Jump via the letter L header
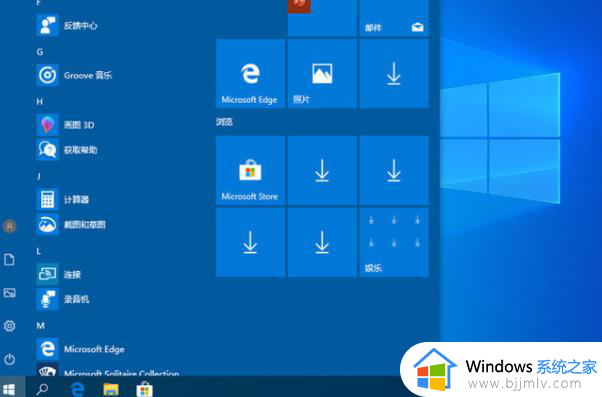 pyautogui.click(x=38, y=251)
